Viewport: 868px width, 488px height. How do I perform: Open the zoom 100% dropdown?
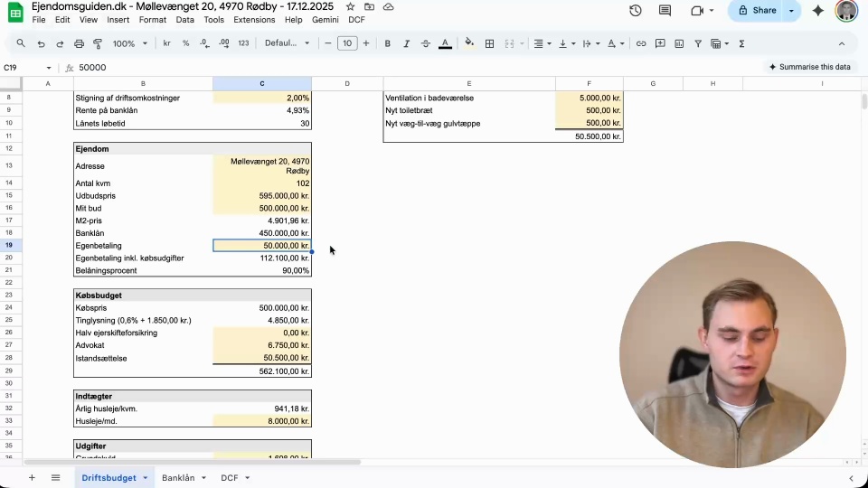(130, 43)
